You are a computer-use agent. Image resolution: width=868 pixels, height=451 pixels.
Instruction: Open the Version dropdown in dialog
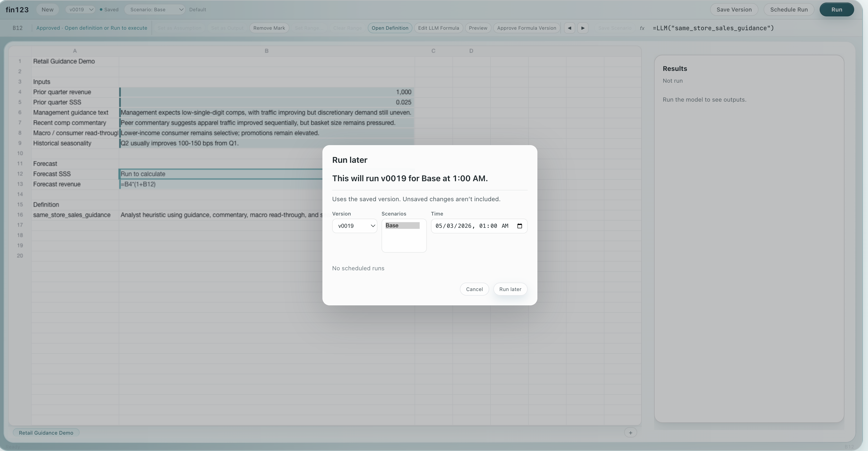pos(354,226)
